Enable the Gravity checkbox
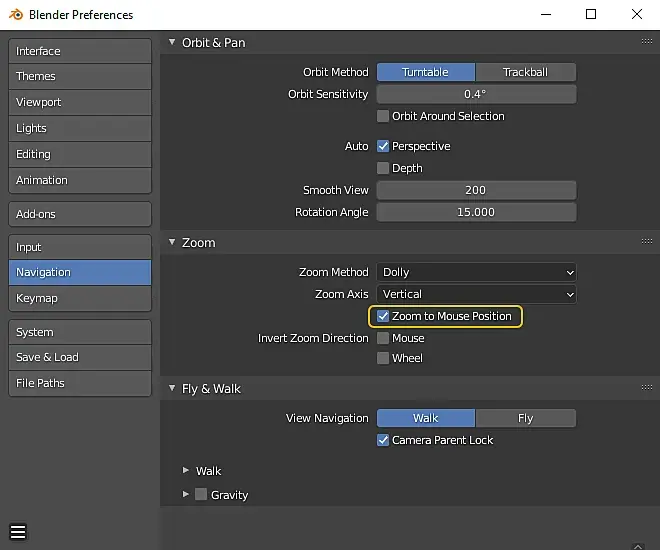Viewport: 660px width, 550px height. (x=201, y=495)
